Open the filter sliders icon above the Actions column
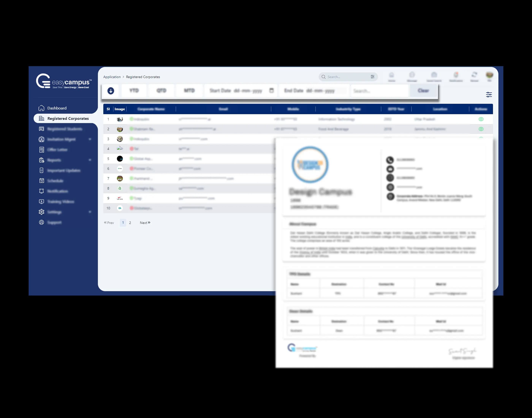The width and height of the screenshot is (532, 418). tap(489, 95)
